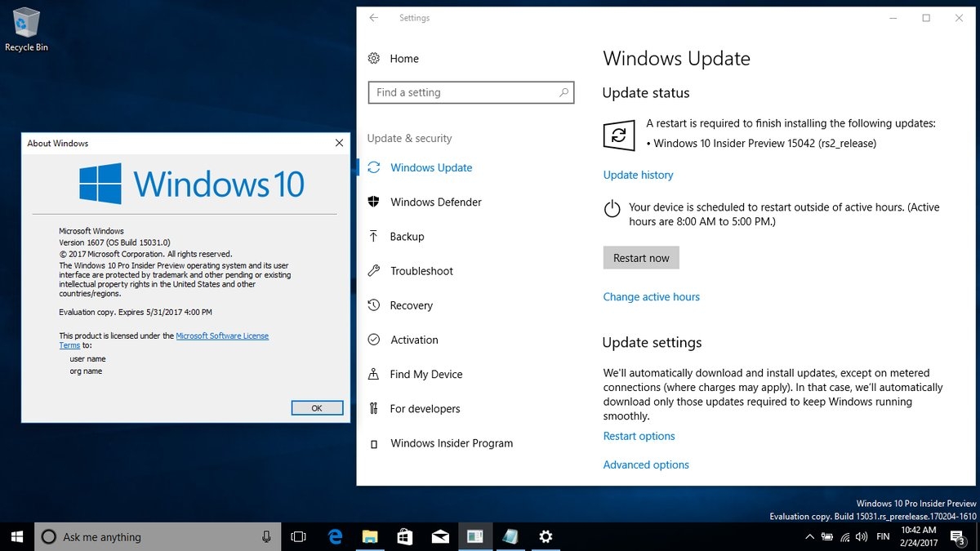Show hidden tray icons chevron

[x=809, y=536]
